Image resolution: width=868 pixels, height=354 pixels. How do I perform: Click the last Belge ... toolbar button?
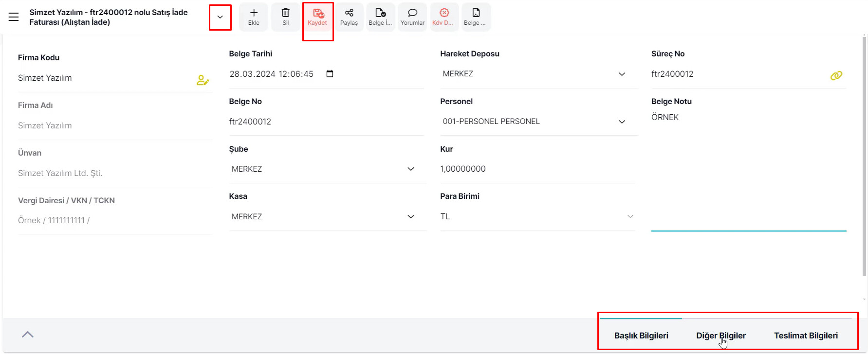[476, 17]
